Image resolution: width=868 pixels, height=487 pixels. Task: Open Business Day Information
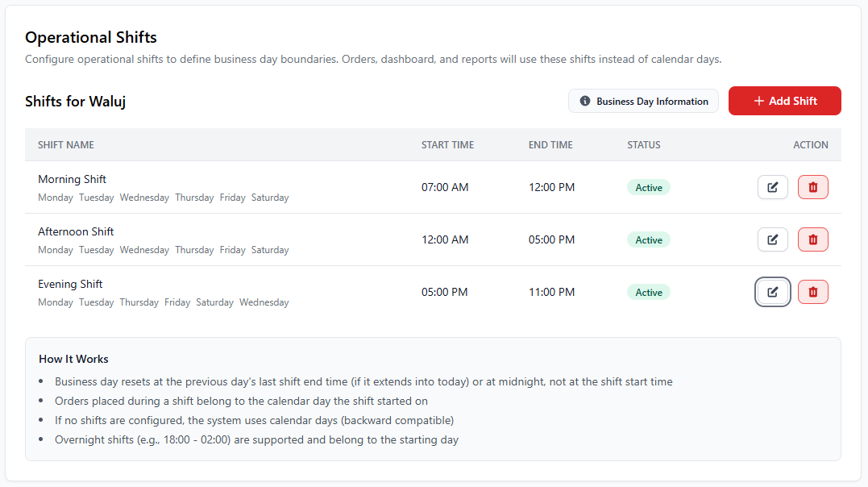tap(643, 101)
